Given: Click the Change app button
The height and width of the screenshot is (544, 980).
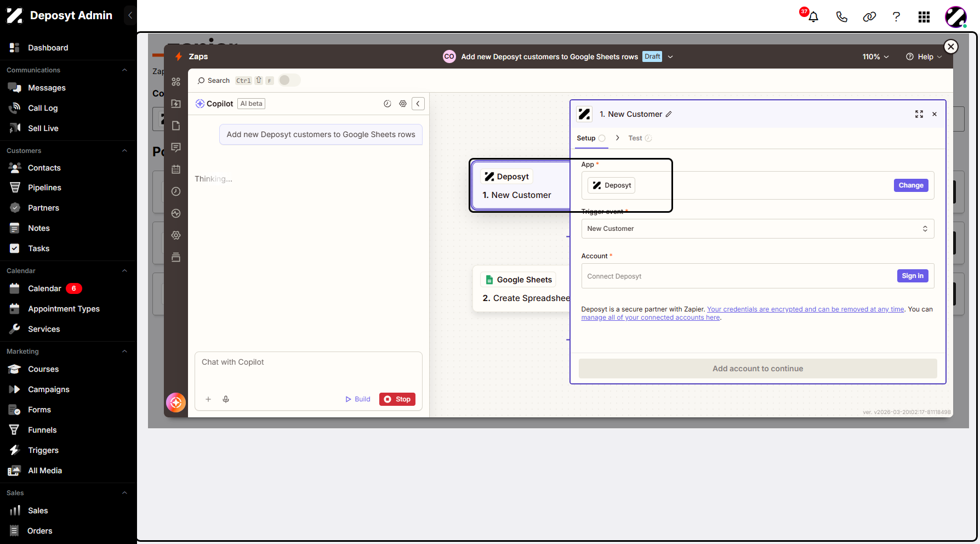Looking at the screenshot, I should [x=911, y=185].
